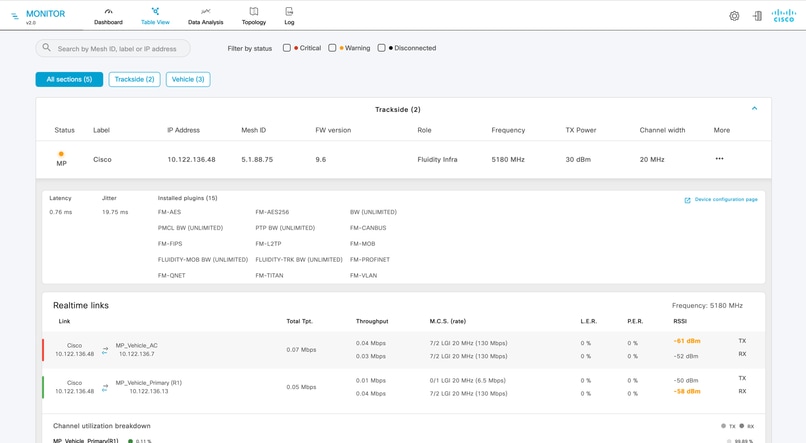
Task: Go to the Topology tab
Action: point(254,16)
